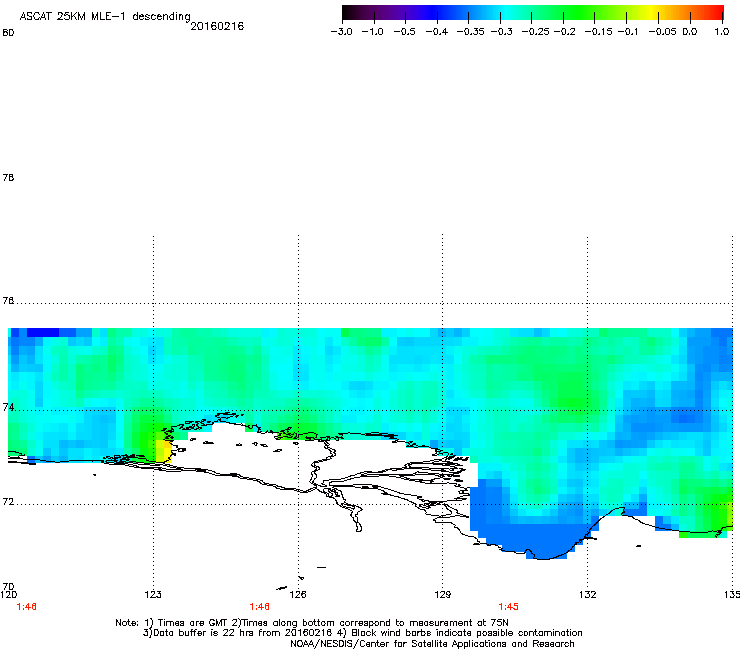Click the '0.0' color scale label

(x=690, y=32)
